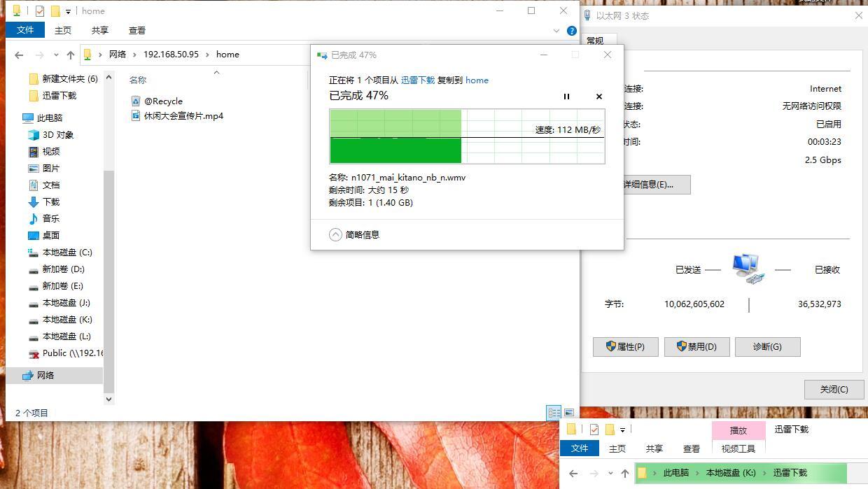This screenshot has width=868, height=489.
Task: Open the 视频工具 tab in the bottom Explorer window
Action: [x=737, y=448]
